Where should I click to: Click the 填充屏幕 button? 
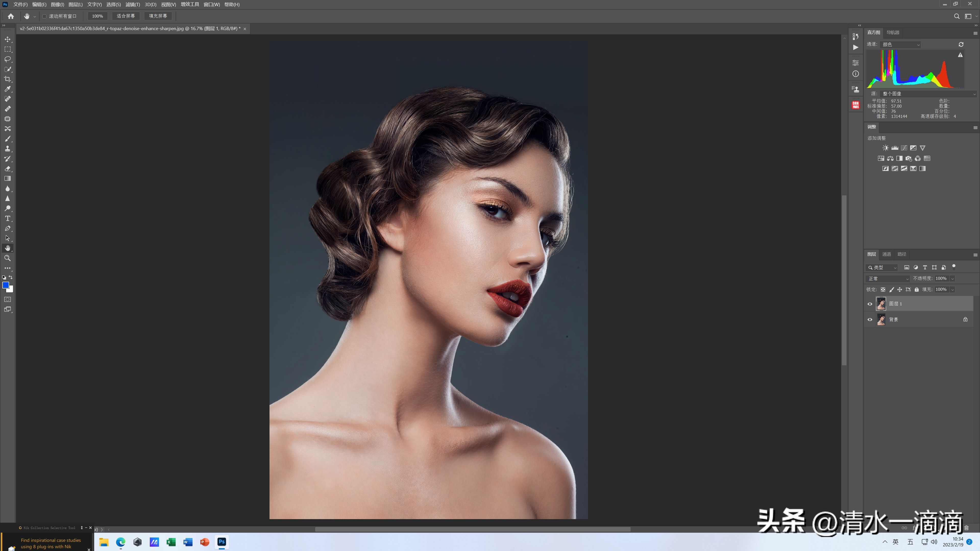coord(158,16)
